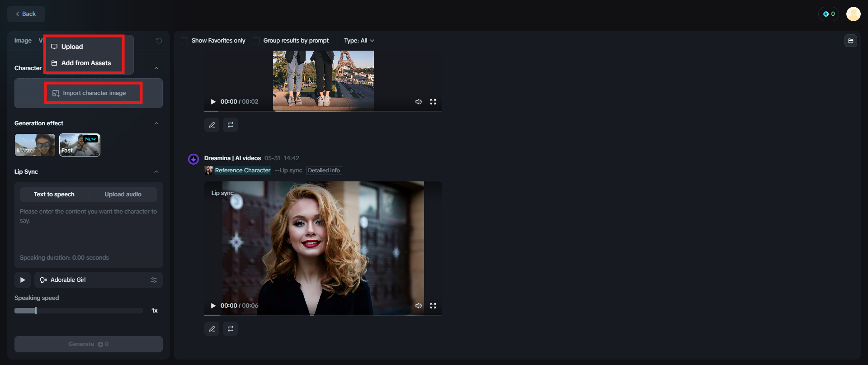
Task: Click the Dreamina AI videos logo icon
Action: (x=193, y=159)
